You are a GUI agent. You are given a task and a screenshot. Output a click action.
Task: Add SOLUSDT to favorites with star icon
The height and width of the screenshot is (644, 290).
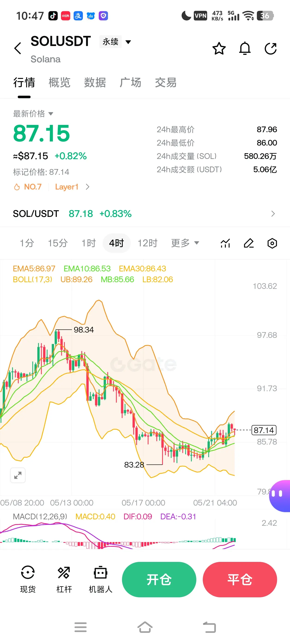point(219,48)
